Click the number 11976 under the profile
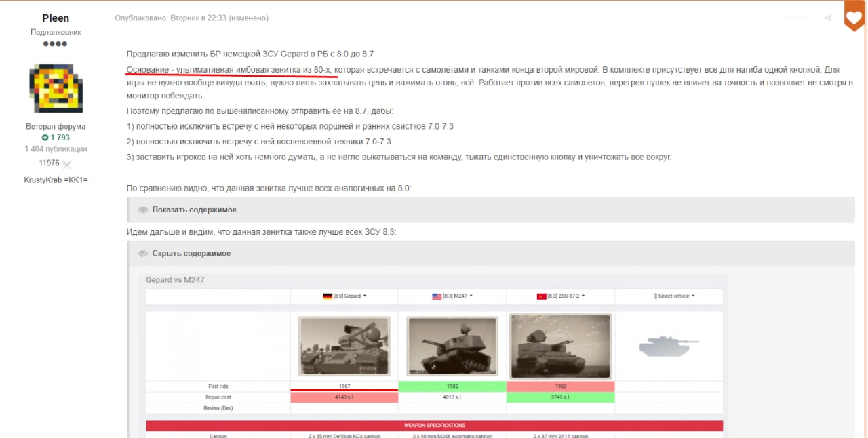The image size is (868, 438). click(x=50, y=163)
